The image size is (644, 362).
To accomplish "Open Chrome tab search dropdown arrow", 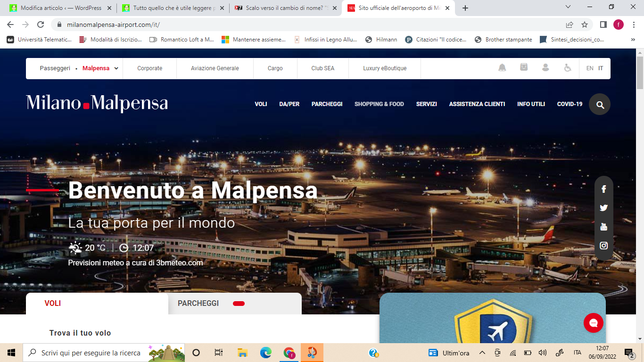I will pos(568,7).
